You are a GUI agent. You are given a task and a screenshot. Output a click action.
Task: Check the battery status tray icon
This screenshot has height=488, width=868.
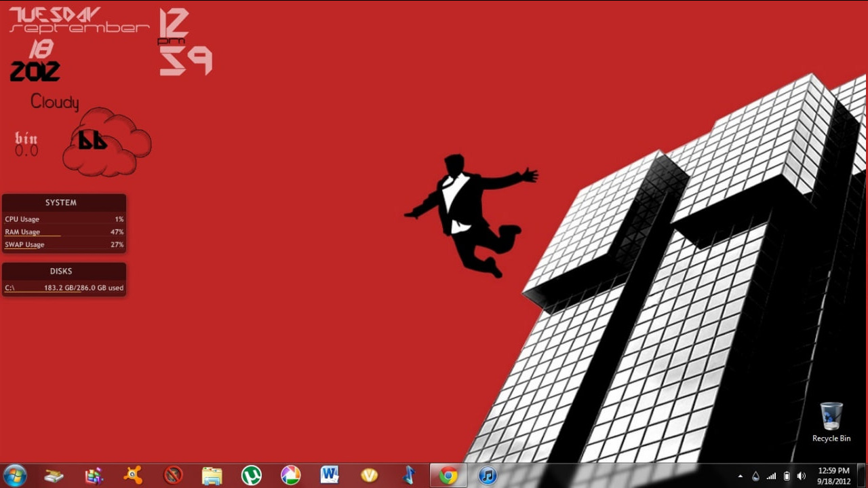[787, 476]
